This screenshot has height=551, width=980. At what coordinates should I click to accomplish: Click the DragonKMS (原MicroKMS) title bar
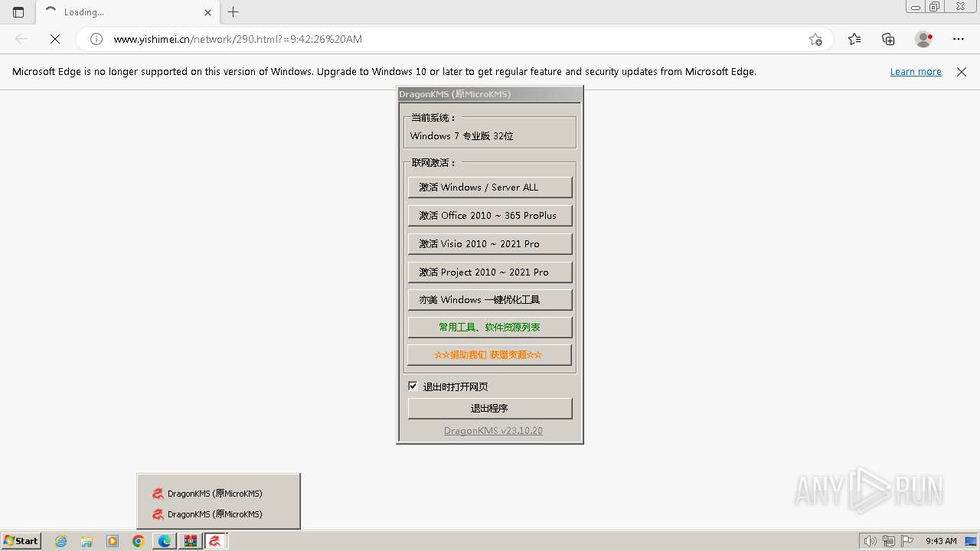pos(490,94)
